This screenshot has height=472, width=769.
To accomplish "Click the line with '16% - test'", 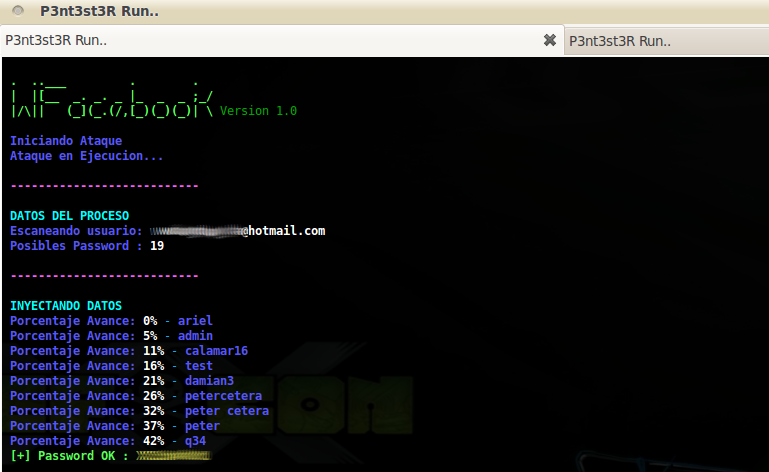I will click(x=111, y=366).
